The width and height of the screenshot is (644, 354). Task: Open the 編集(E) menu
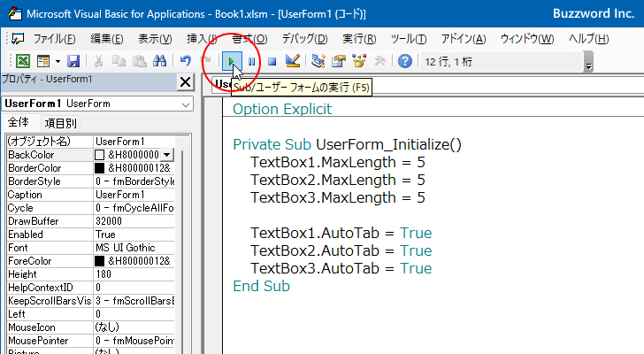(x=107, y=39)
